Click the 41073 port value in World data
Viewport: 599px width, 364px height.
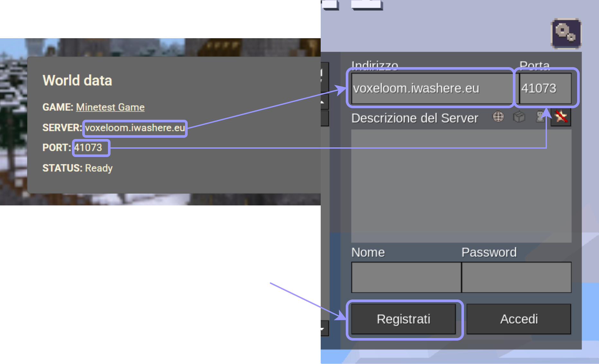tap(88, 148)
